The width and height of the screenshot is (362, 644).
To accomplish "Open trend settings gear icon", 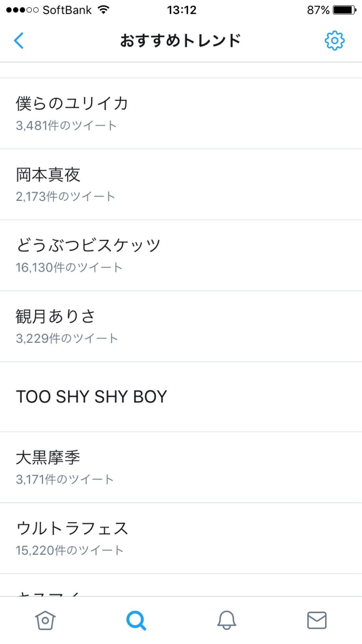I will (334, 41).
